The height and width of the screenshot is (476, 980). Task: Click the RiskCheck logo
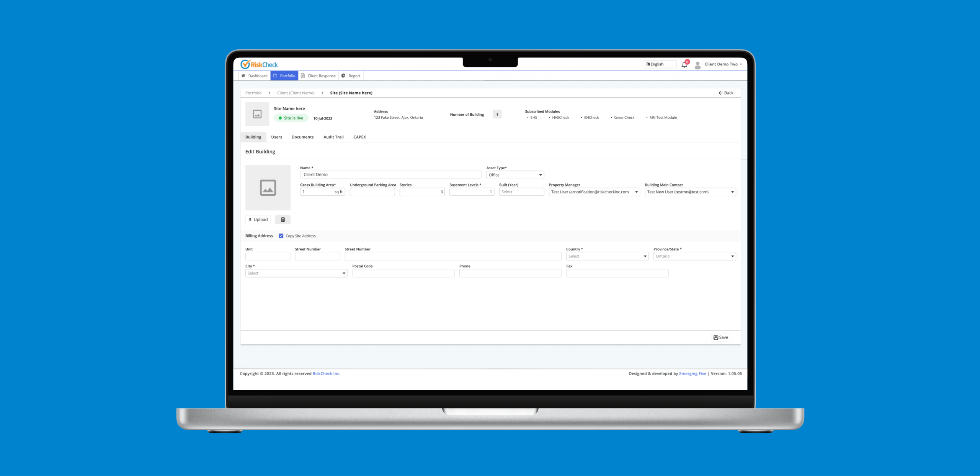[x=259, y=64]
